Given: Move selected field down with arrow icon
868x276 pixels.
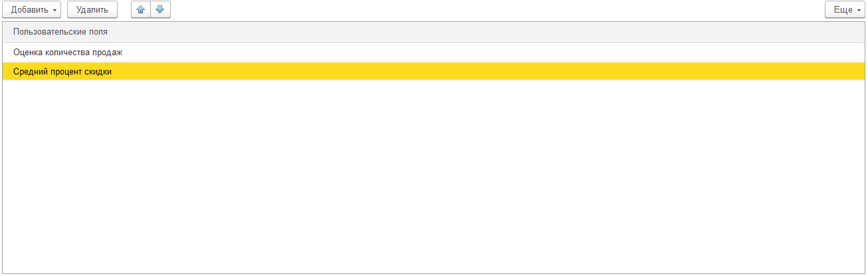Looking at the screenshot, I should 160,10.
